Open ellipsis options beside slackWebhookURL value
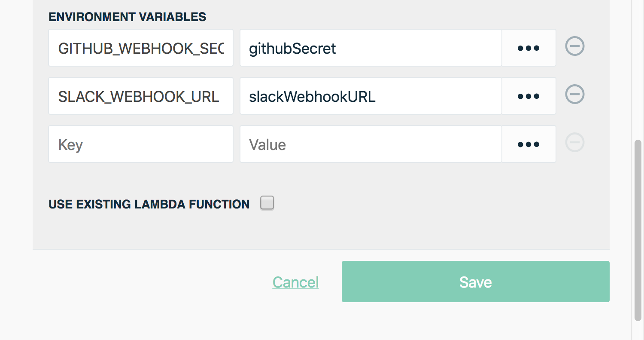Image resolution: width=644 pixels, height=340 pixels. [x=529, y=96]
